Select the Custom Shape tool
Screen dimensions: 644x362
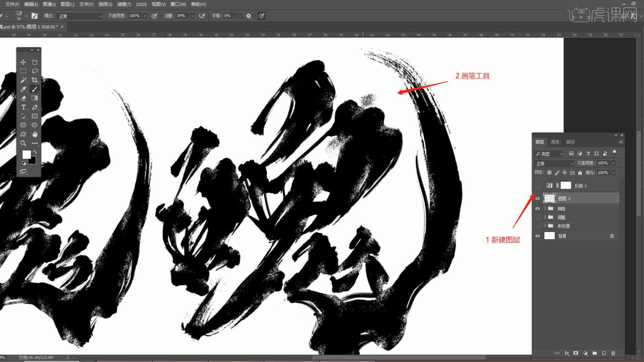coord(23,134)
